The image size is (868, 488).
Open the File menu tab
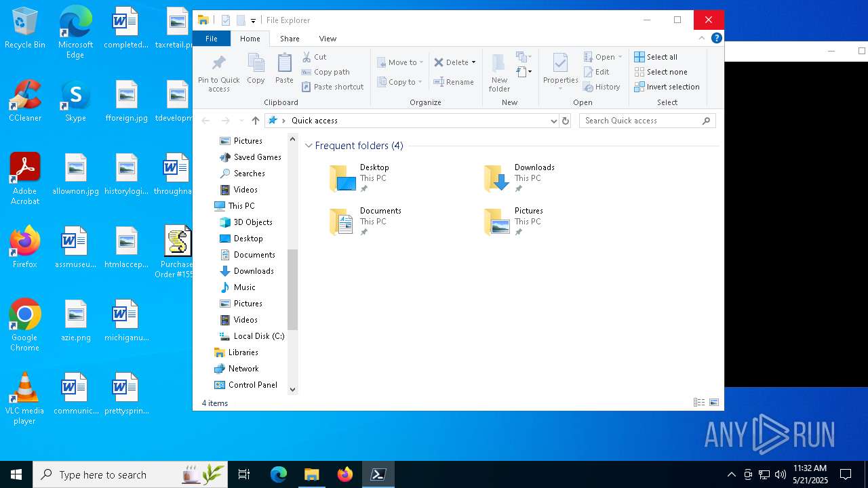coord(212,39)
